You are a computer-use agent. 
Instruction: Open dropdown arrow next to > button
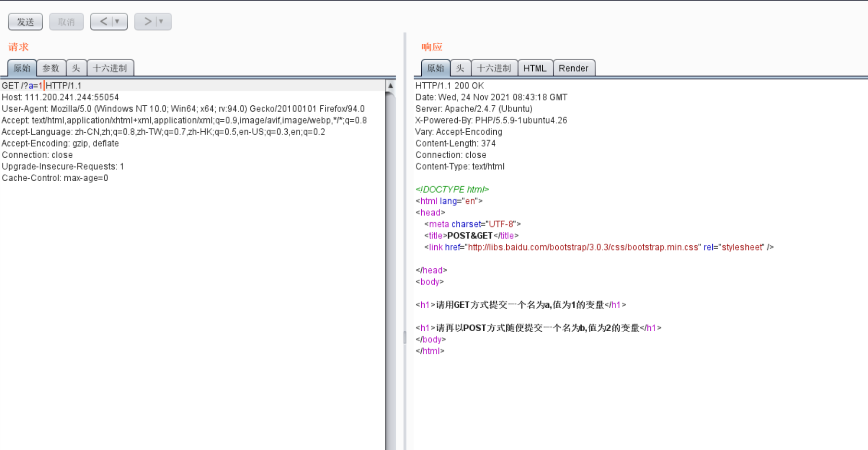[160, 21]
